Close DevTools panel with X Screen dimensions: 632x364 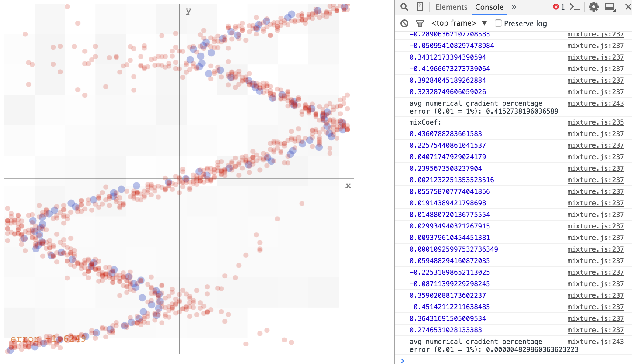628,7
